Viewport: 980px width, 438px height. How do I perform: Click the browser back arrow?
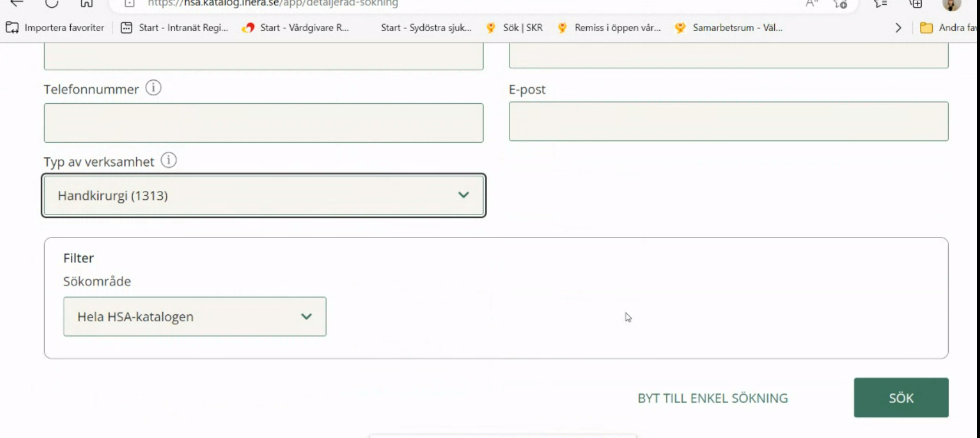(x=17, y=3)
